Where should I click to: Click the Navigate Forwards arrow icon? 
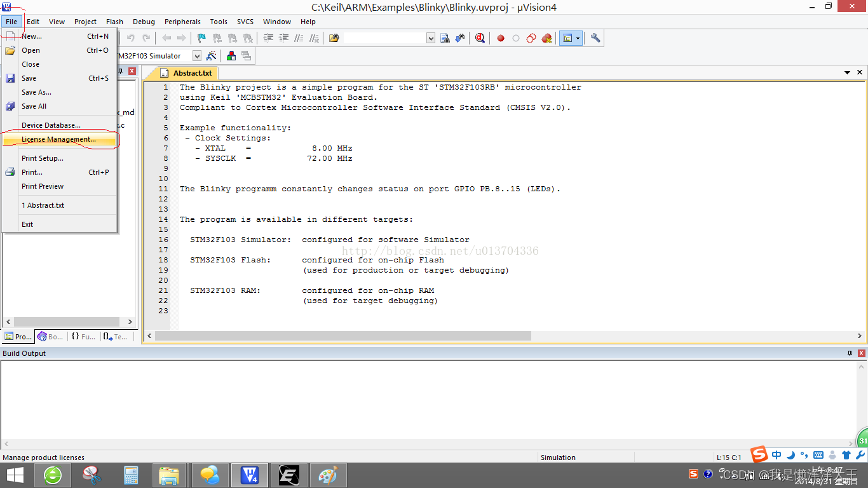(182, 38)
